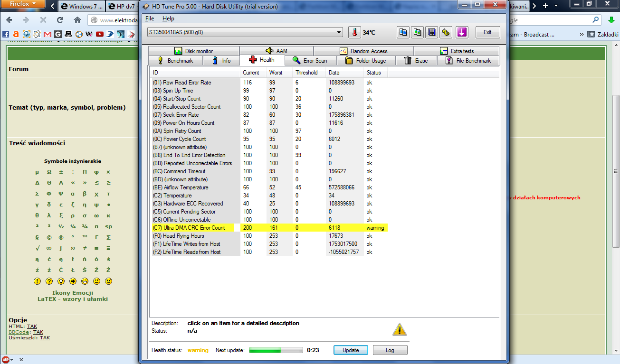This screenshot has height=364, width=620.
Task: Open the File menu in HD Tune
Action: point(150,19)
